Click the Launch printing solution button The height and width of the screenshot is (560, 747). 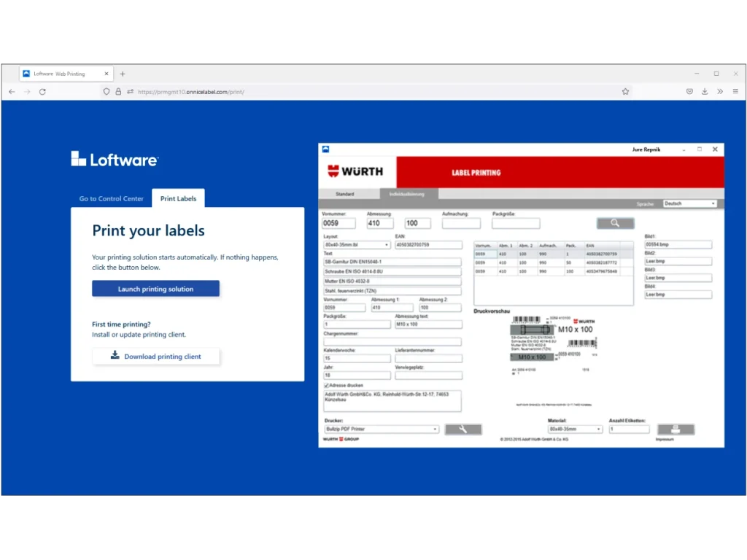coord(155,288)
